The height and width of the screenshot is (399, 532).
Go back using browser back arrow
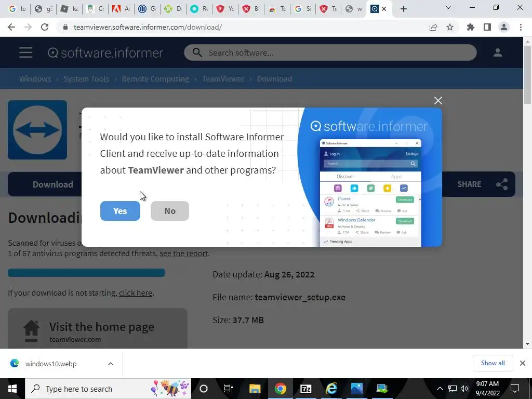tap(11, 27)
